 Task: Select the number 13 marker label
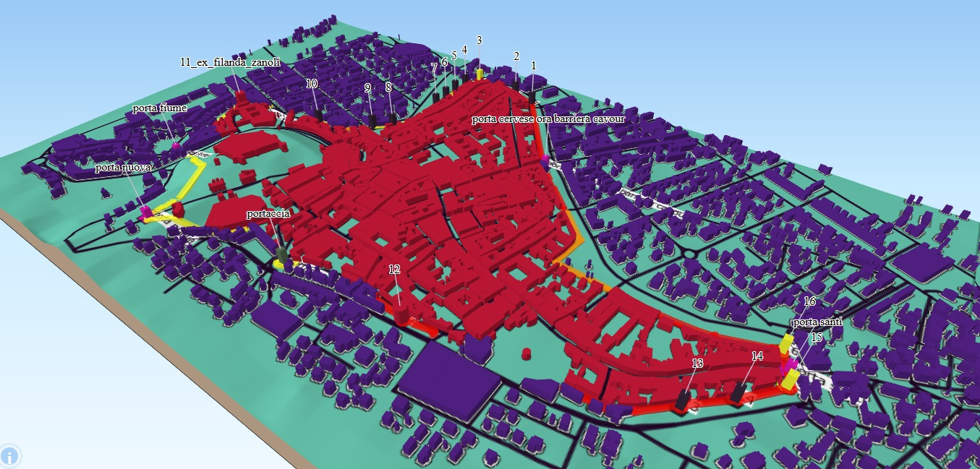pos(697,363)
